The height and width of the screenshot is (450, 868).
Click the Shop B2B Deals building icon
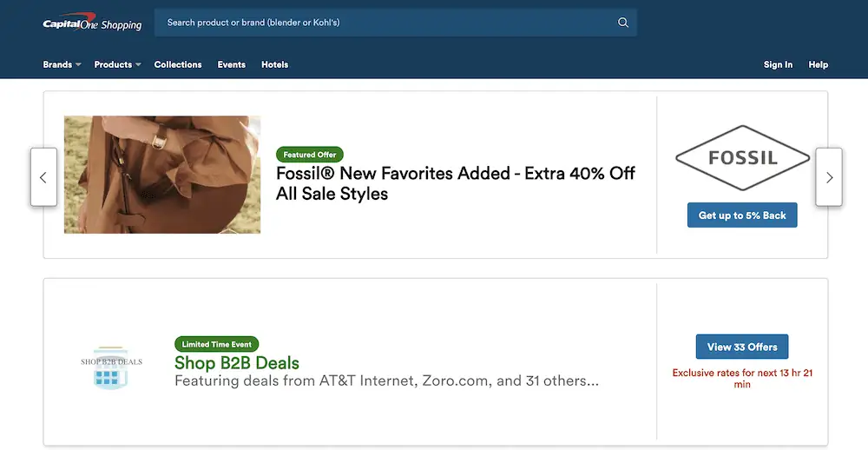(110, 367)
